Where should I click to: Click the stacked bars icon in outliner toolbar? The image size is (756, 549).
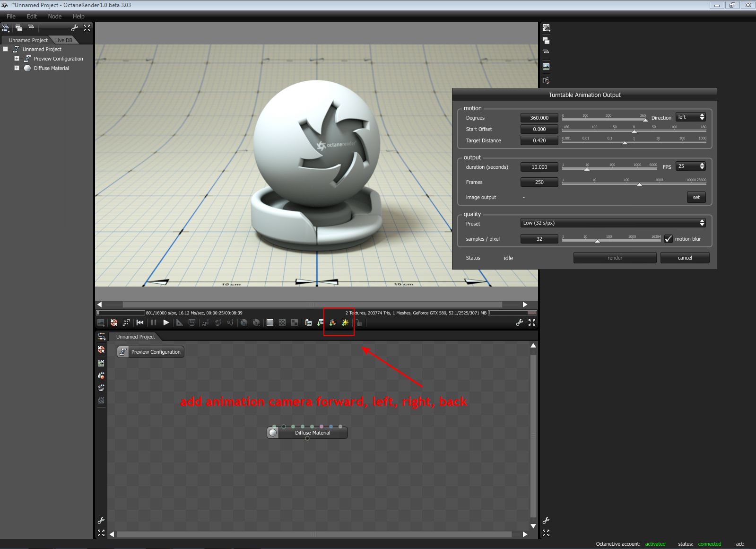point(31,27)
